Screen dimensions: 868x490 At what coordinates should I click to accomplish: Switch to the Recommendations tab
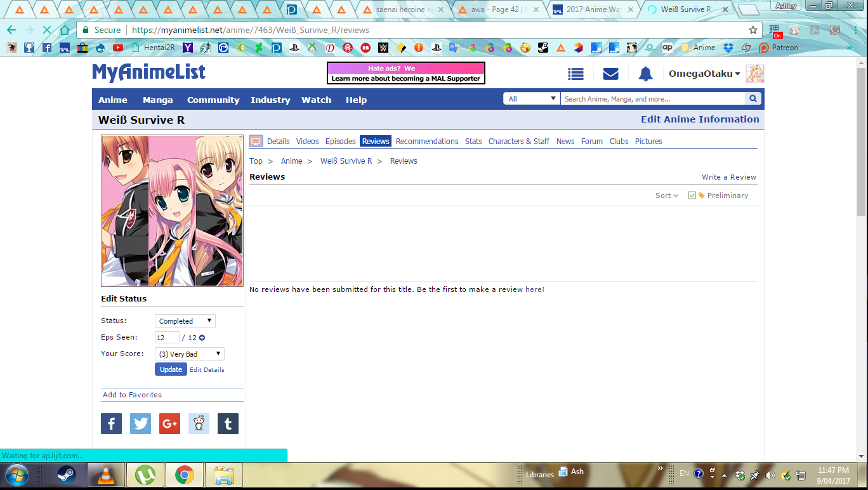point(427,141)
